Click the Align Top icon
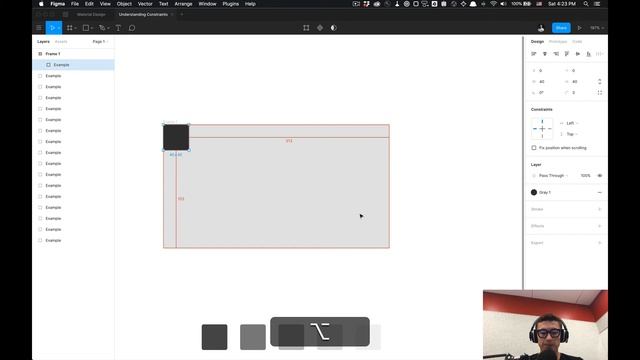 pos(567,54)
